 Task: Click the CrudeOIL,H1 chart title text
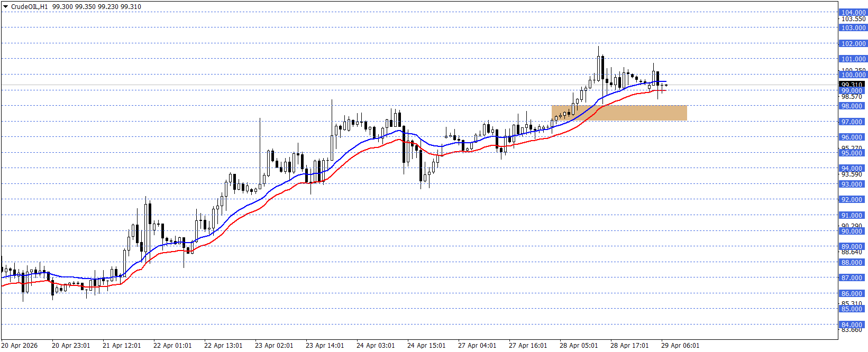(29, 7)
